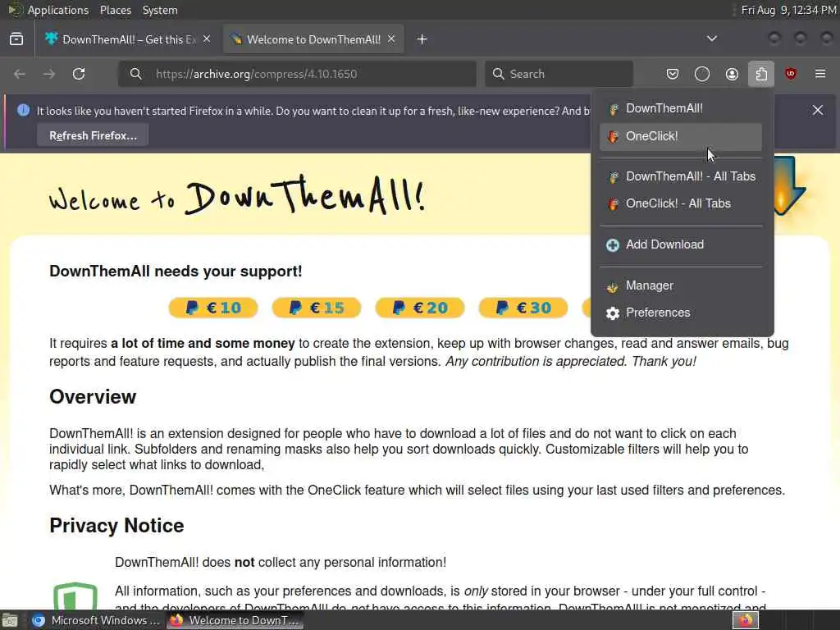The height and width of the screenshot is (630, 840).
Task: Click the Privacy Notice heading
Action: coord(116,526)
